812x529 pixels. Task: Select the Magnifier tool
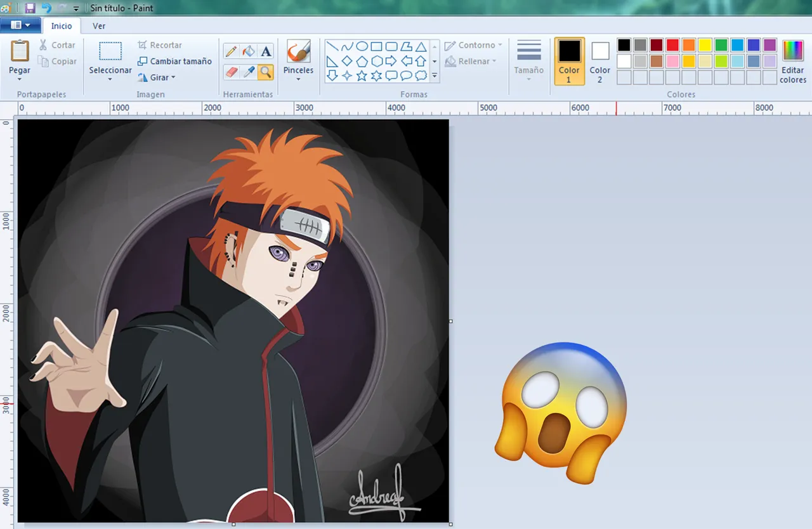[266, 72]
